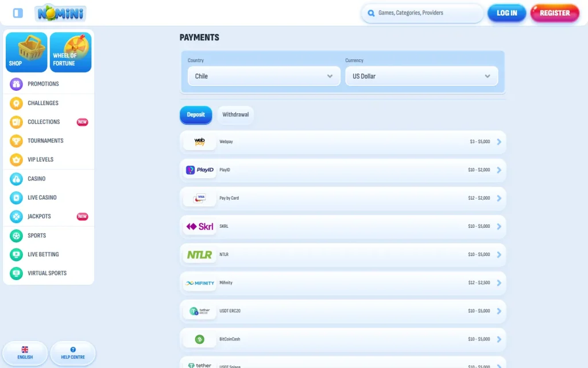Click the Promotions gift icon

16,84
